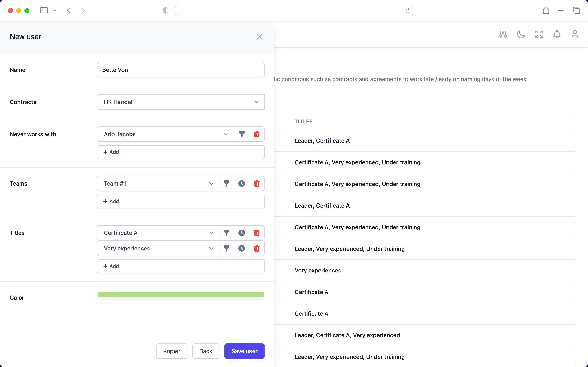Screen dimensions: 588x367
Task: Toggle dark mode with the moon icon
Action: click(521, 34)
